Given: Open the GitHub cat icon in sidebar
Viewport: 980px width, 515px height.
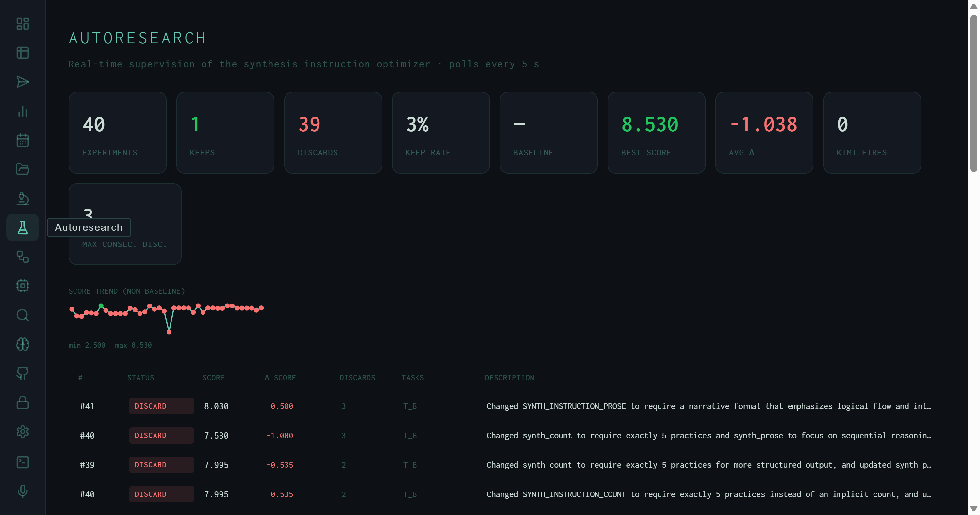Looking at the screenshot, I should point(23,373).
